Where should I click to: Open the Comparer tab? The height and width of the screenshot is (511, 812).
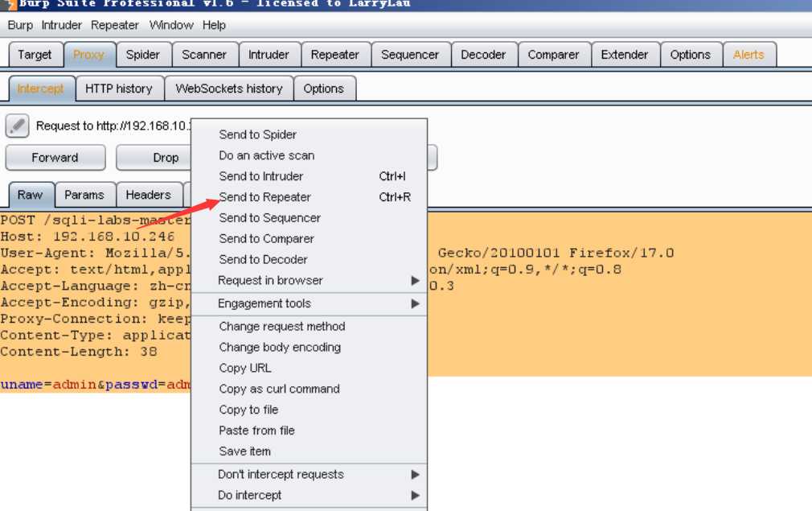pos(554,55)
